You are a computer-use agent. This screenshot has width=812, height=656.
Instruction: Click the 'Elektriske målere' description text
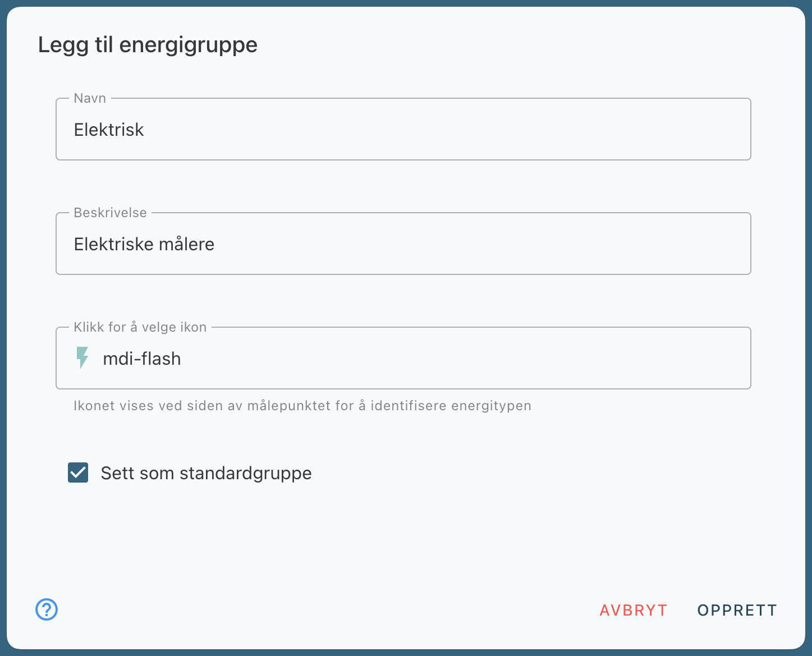(x=144, y=244)
